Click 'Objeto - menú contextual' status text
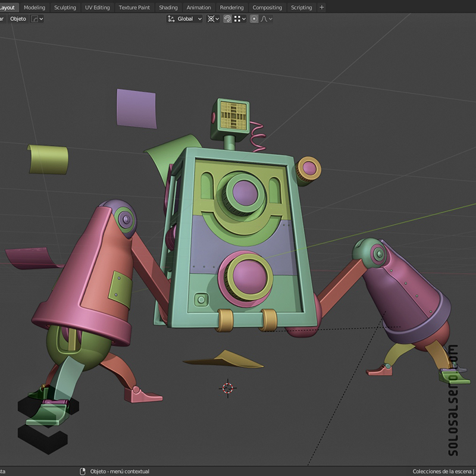This screenshot has height=476, width=476. click(120, 471)
